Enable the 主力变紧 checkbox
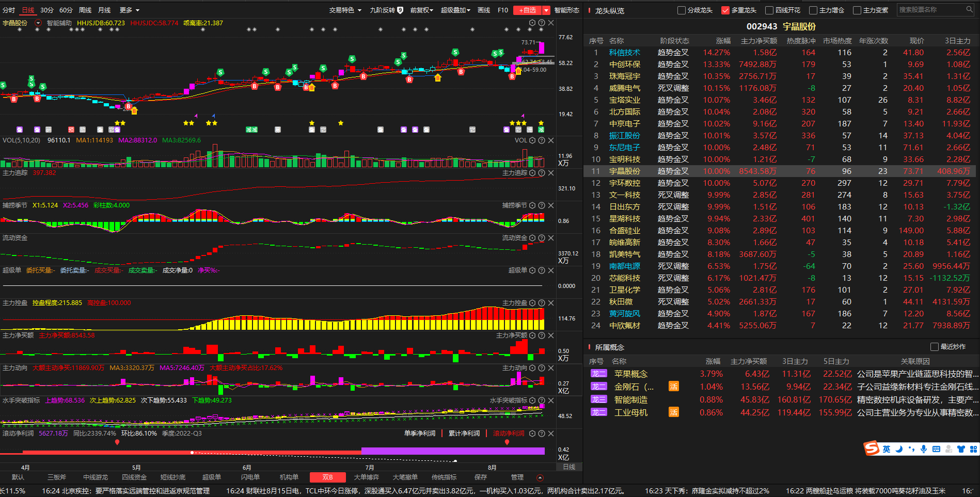 (x=857, y=10)
